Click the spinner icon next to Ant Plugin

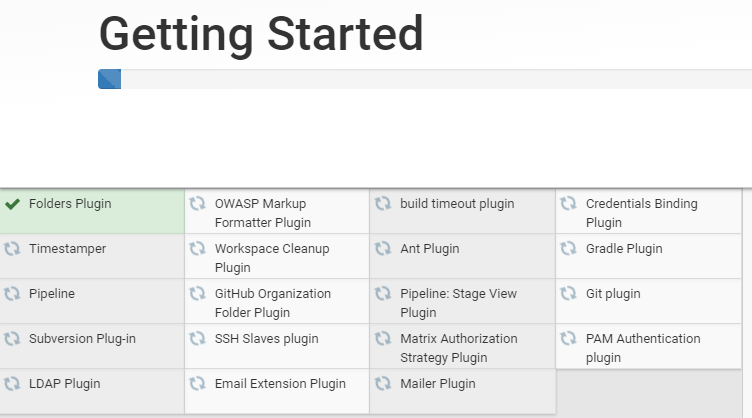tap(383, 249)
